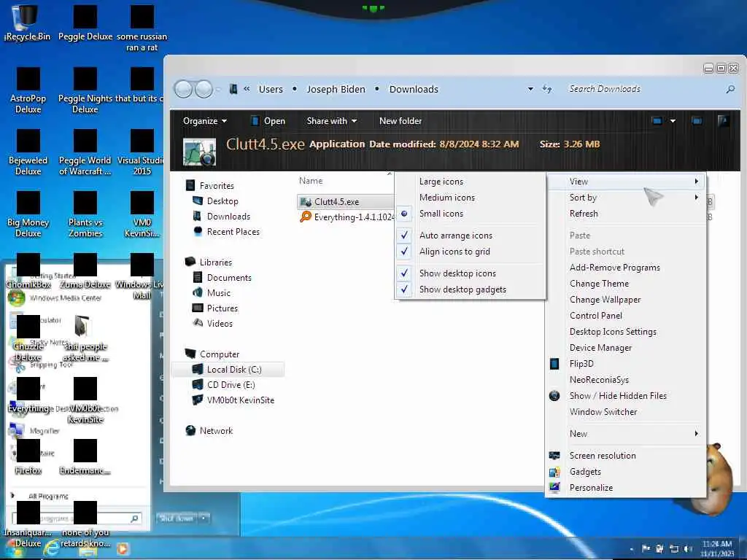
Task: Expand the New submenu in context menu
Action: 625,433
